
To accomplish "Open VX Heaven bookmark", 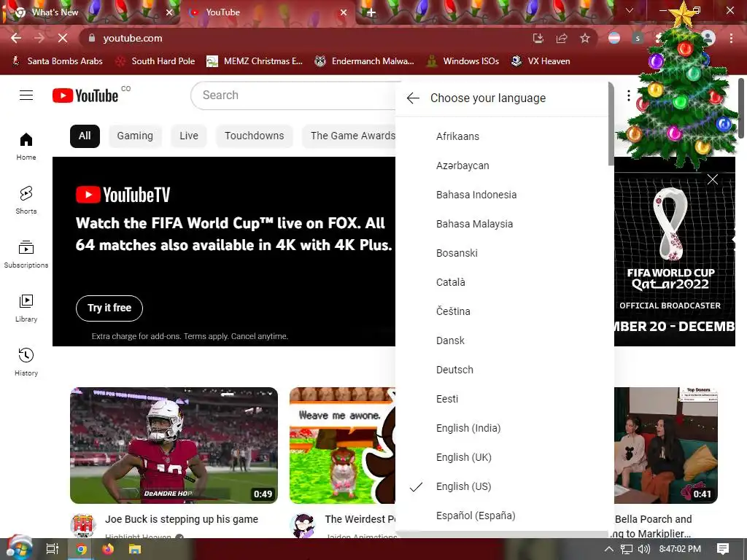I will click(541, 61).
